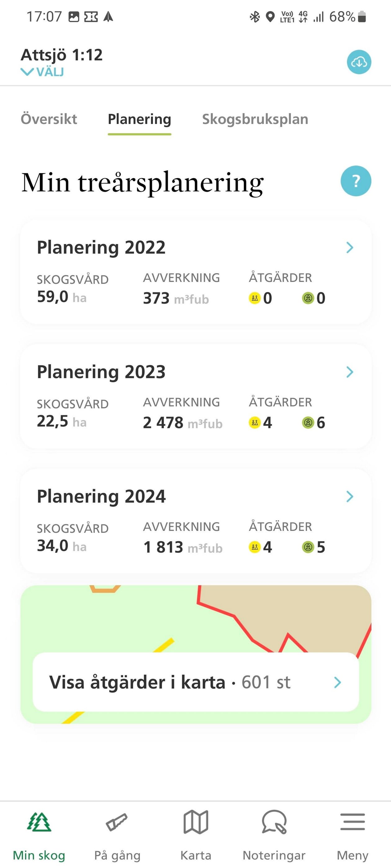Tap the cloud download icon
This screenshot has height=868, width=391.
click(359, 62)
